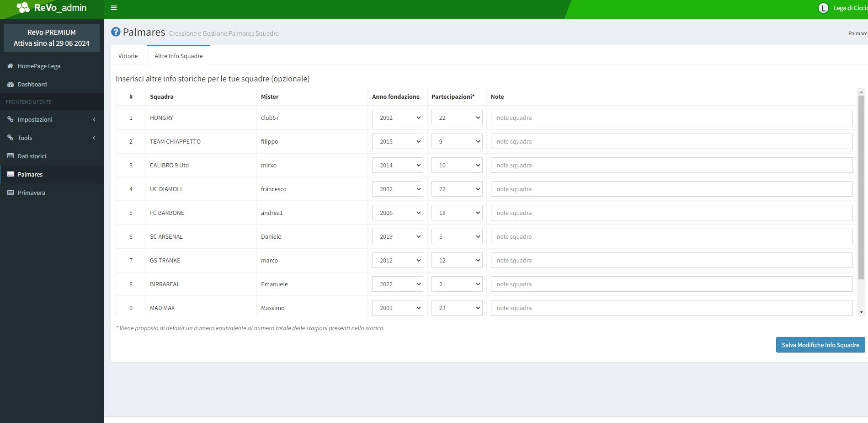Switch to the Vittorie tab

pos(128,56)
